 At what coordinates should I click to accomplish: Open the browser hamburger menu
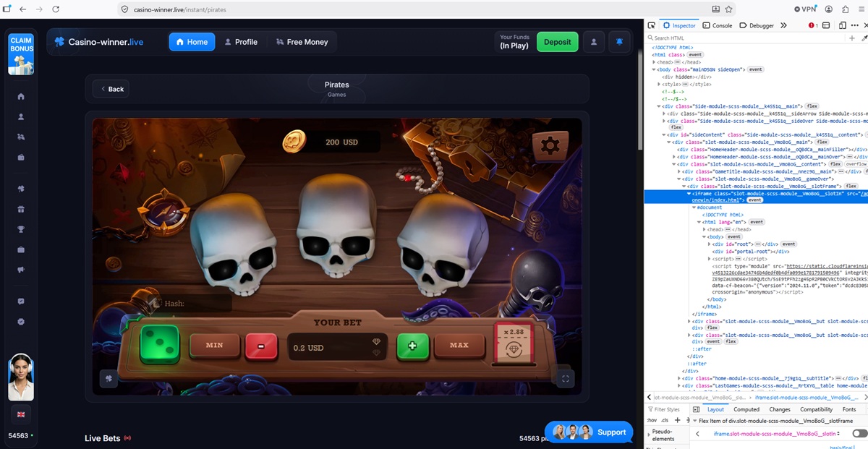tap(861, 9)
